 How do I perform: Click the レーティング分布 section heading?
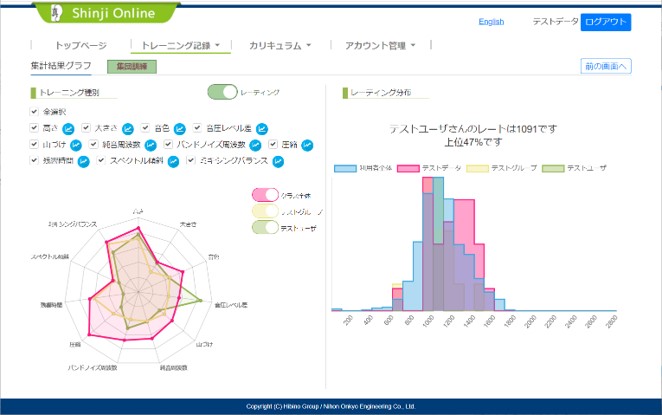click(381, 92)
